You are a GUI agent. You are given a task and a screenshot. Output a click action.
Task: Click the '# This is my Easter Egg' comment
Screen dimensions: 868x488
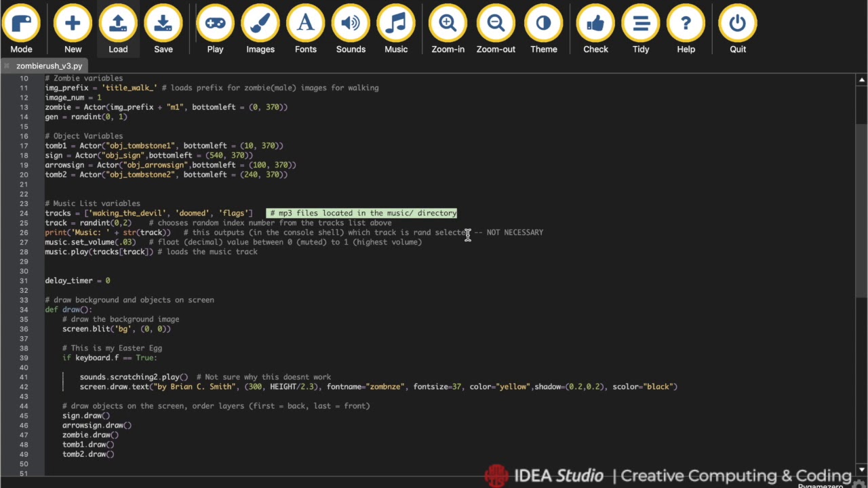coord(112,348)
